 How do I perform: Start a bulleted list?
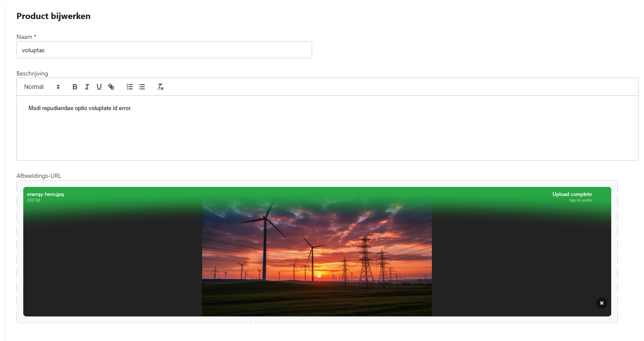142,87
